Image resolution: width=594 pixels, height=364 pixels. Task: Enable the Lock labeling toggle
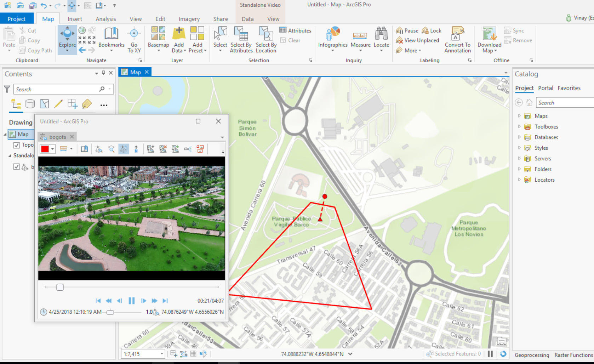click(x=431, y=30)
